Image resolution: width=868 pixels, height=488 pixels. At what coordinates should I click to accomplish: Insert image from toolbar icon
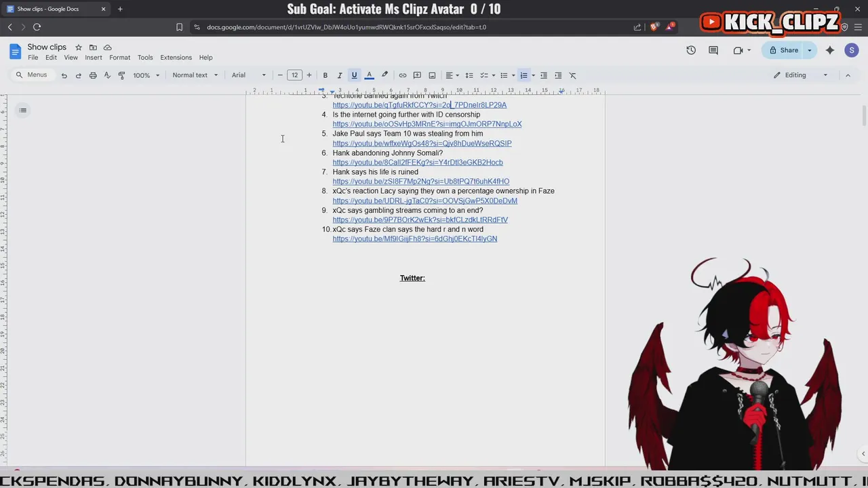[x=432, y=75]
